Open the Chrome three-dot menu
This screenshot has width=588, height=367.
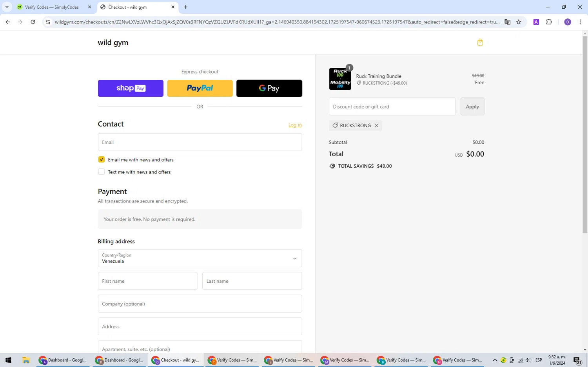click(x=580, y=22)
